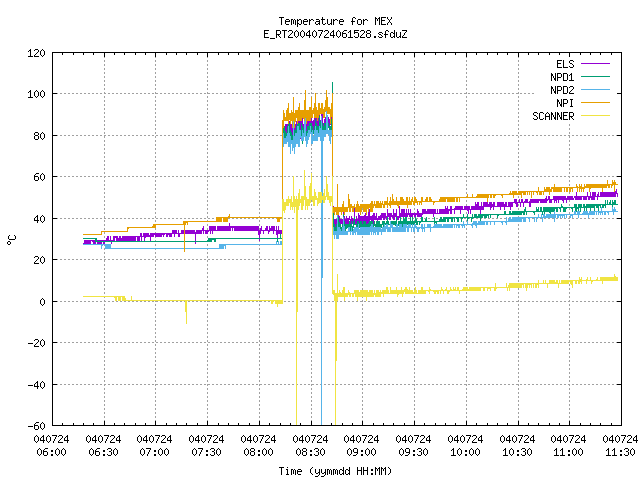Click the orange NPI legend line sample
This screenshot has width=640, height=480.
(x=595, y=103)
